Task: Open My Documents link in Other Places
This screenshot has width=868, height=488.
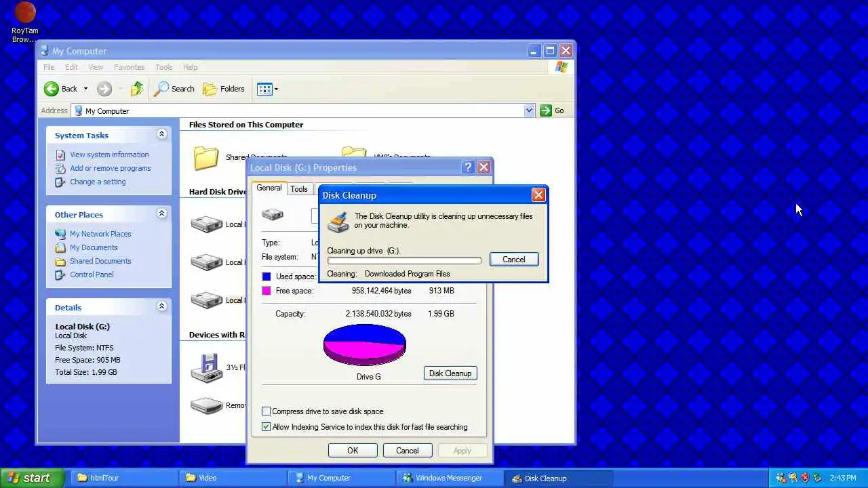Action: coord(94,247)
